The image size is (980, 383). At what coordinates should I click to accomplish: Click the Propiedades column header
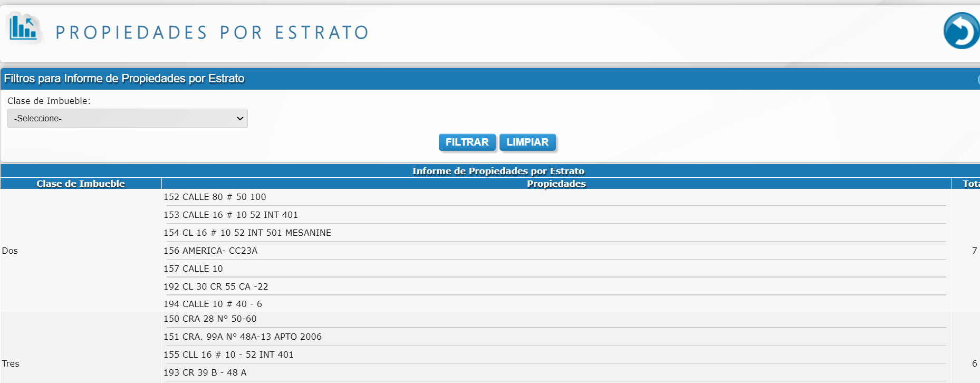[x=556, y=184]
